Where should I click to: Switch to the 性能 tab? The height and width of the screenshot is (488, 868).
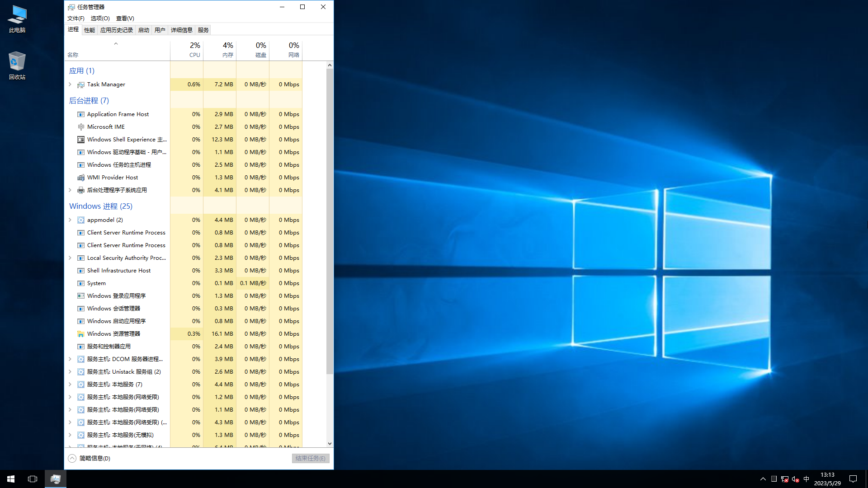pos(90,30)
